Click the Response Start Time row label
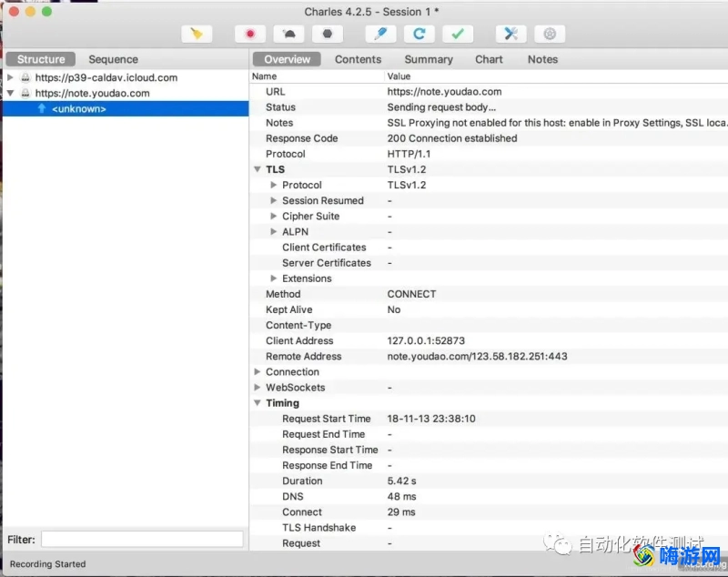 coord(330,450)
